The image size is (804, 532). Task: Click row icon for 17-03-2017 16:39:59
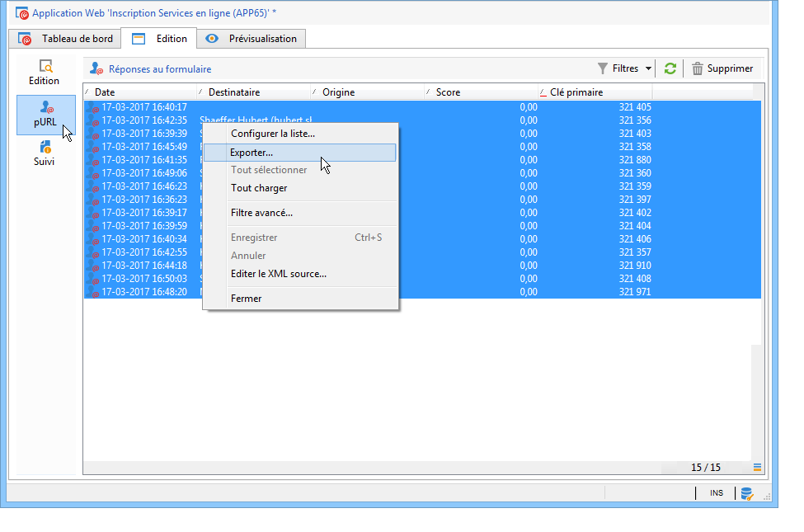coord(92,226)
